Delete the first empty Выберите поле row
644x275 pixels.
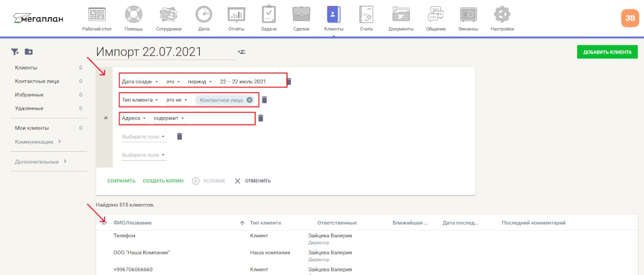pos(179,136)
